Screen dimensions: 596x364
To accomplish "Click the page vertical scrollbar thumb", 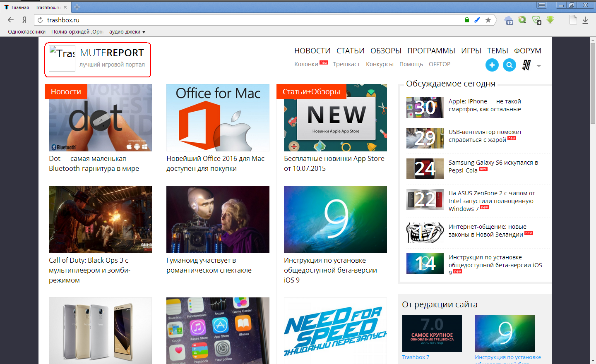I will [x=593, y=83].
